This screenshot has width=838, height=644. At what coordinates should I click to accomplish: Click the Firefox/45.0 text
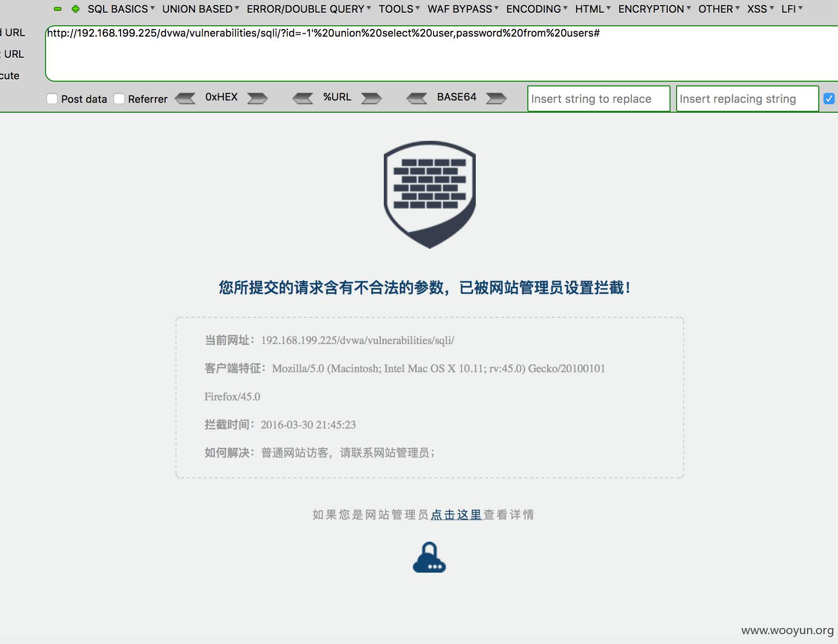click(x=232, y=397)
